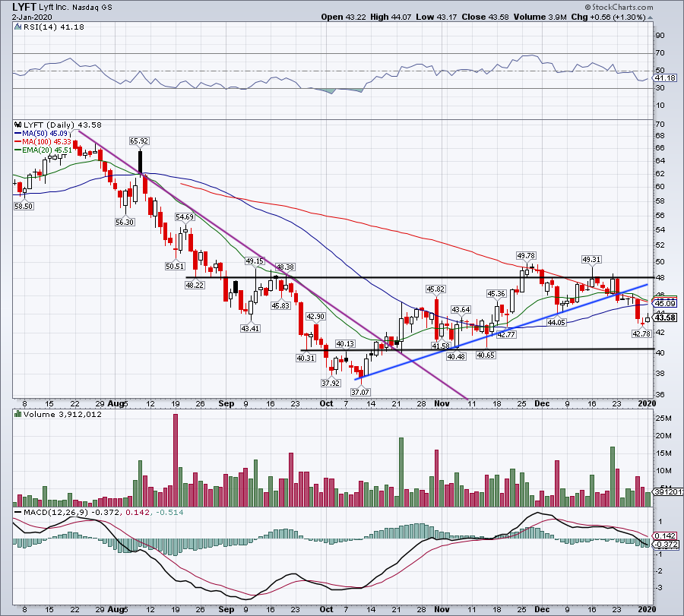The height and width of the screenshot is (616, 684).
Task: Click the 45.82 price label
Action: [x=435, y=289]
